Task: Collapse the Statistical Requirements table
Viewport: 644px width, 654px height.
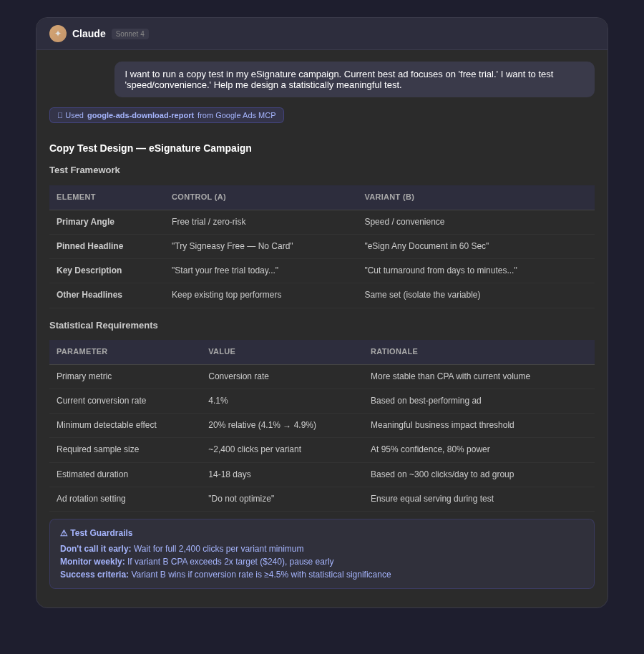Action: [103, 325]
